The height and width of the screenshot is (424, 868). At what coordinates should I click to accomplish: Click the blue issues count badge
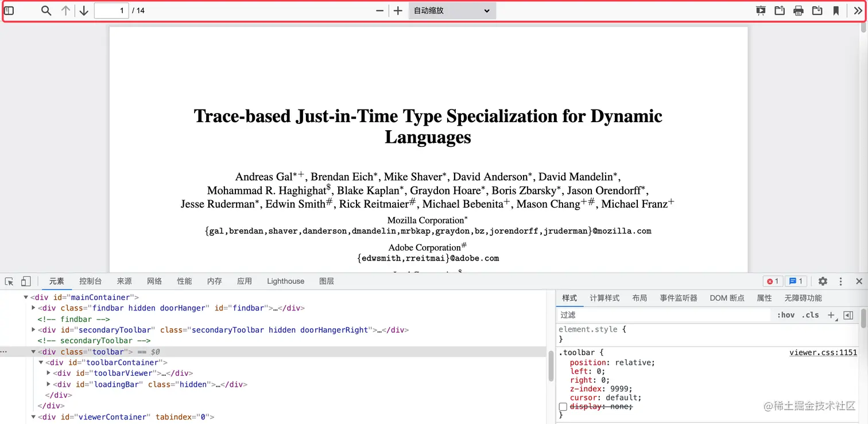[x=796, y=281]
